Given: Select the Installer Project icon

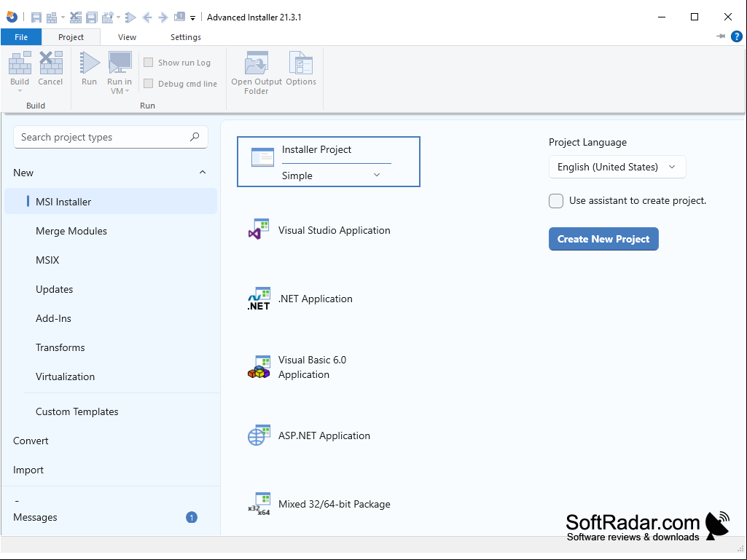Looking at the screenshot, I should [262, 157].
